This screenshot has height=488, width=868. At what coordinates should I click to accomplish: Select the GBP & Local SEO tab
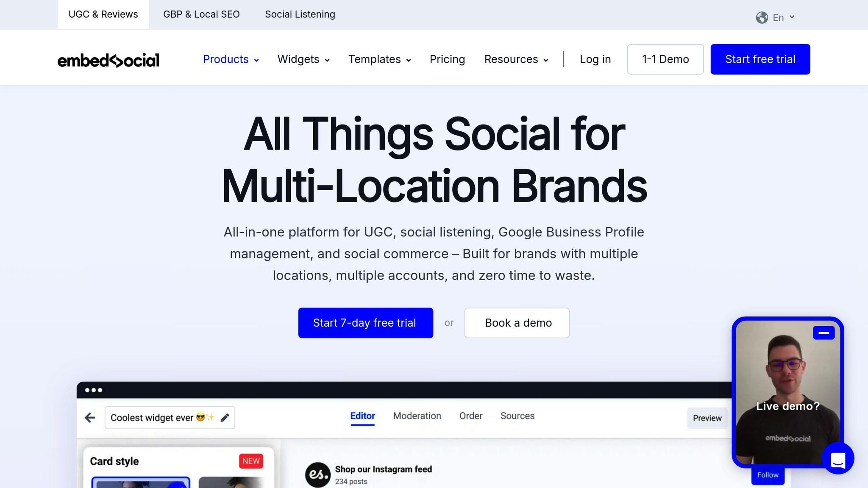click(x=201, y=14)
